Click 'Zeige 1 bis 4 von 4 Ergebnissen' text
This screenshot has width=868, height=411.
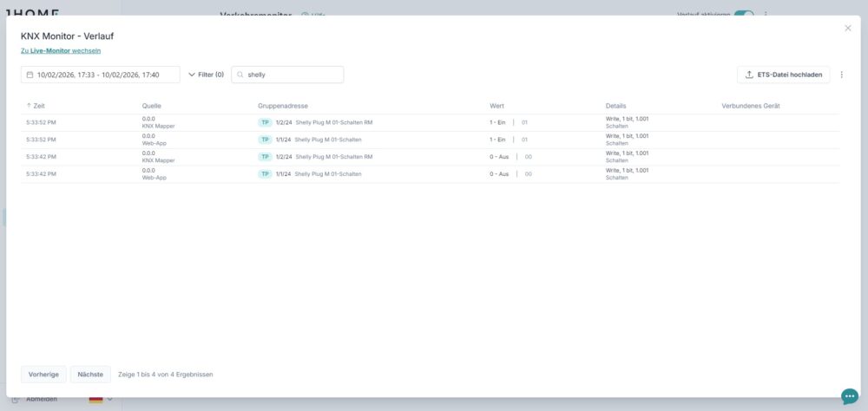point(166,375)
